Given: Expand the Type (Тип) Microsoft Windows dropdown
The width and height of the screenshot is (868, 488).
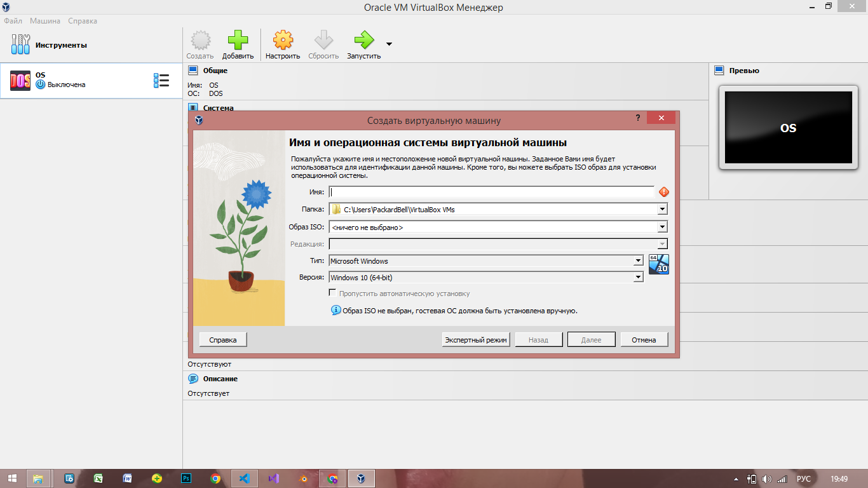Looking at the screenshot, I should (x=638, y=261).
